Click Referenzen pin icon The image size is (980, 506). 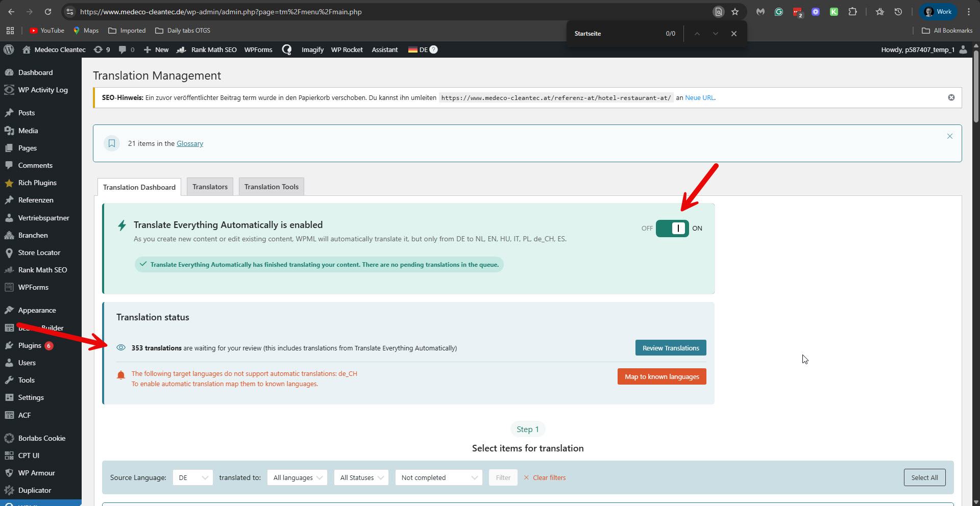pos(9,200)
